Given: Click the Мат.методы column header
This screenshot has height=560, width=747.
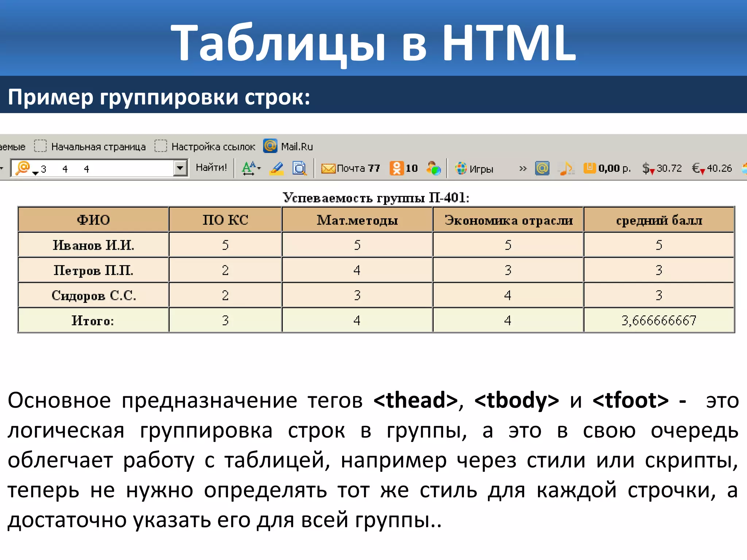Looking at the screenshot, I should click(x=357, y=219).
